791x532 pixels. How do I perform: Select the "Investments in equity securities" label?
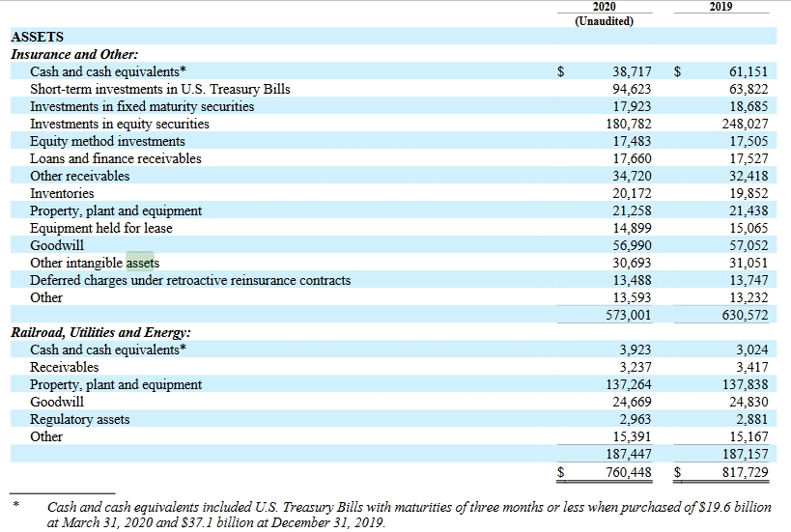pyautogui.click(x=120, y=124)
